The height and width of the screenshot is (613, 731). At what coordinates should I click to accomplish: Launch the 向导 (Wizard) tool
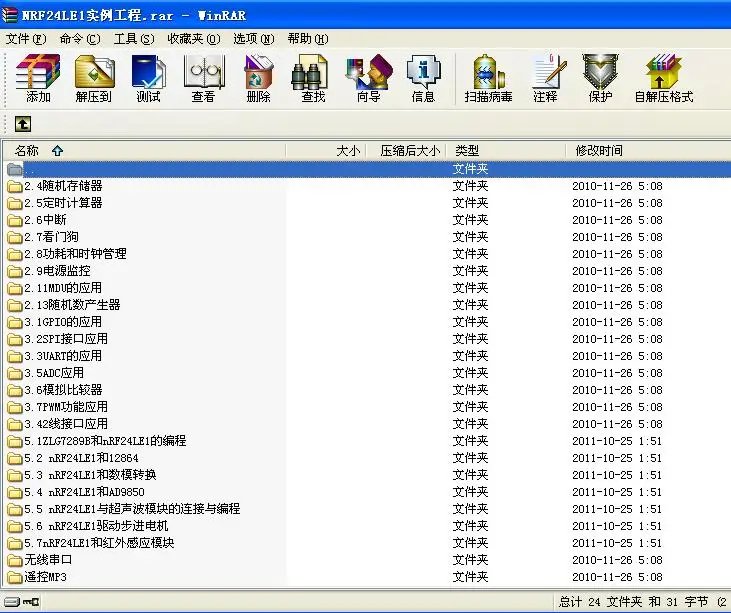click(369, 78)
